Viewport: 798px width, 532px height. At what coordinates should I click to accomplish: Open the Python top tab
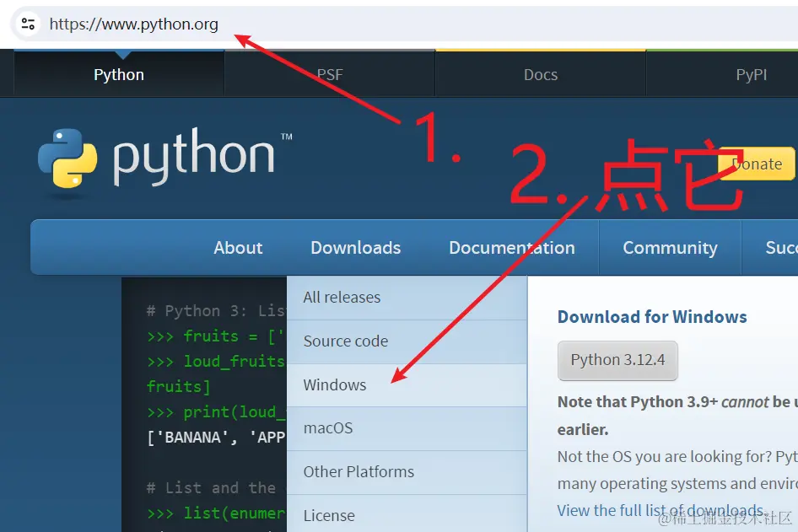119,74
